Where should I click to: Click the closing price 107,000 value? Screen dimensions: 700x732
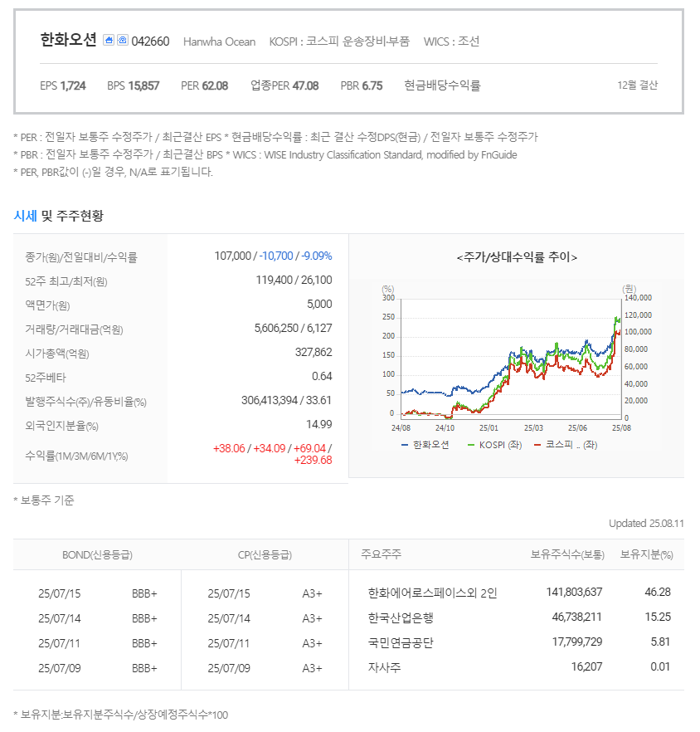(x=233, y=256)
